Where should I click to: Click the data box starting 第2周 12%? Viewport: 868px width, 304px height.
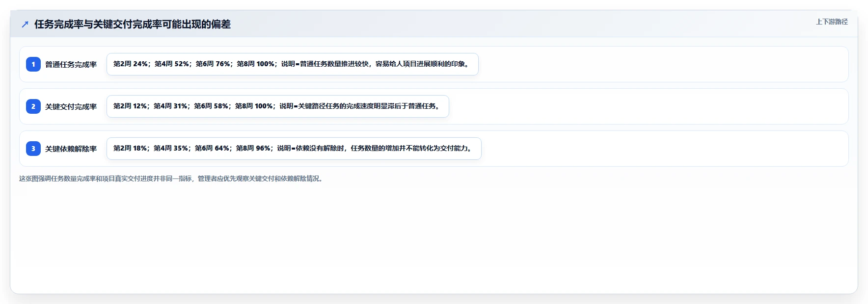tap(278, 106)
